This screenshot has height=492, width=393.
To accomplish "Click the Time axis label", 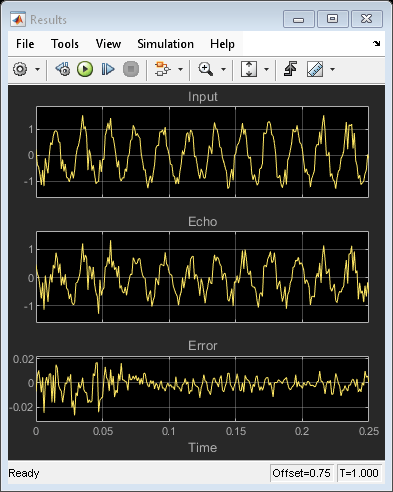I will click(x=202, y=447).
